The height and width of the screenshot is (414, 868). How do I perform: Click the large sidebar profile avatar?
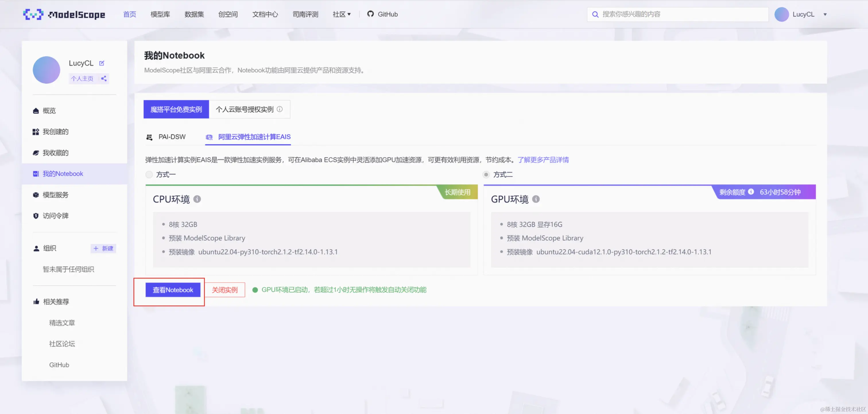coord(46,70)
